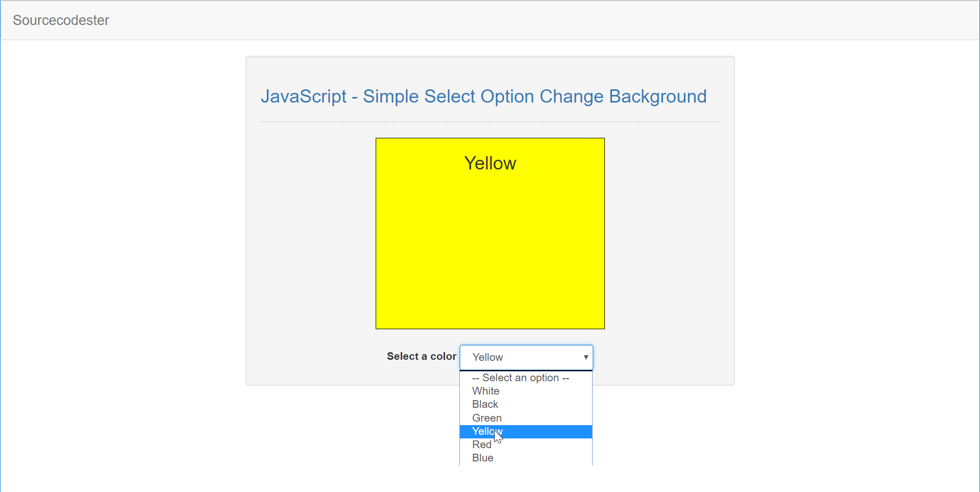Screen dimensions: 980x492
Task: Click inside the navbar header area
Action: (306, 20)
